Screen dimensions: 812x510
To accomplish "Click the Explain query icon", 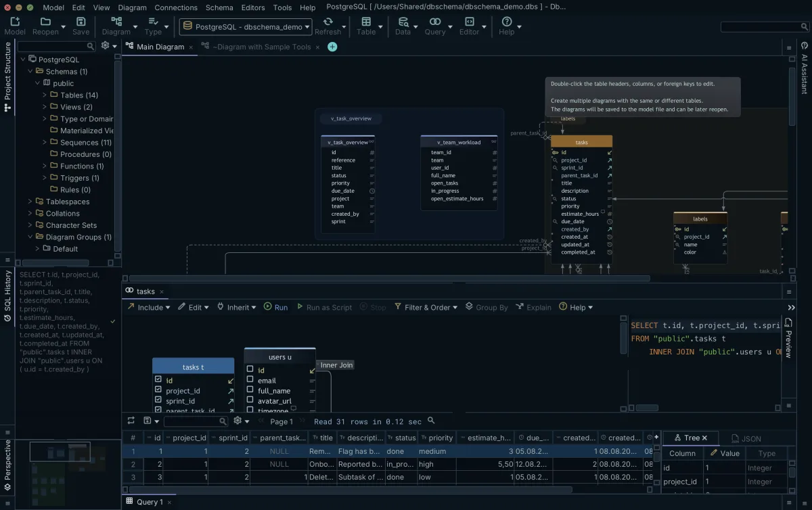I will (x=520, y=306).
